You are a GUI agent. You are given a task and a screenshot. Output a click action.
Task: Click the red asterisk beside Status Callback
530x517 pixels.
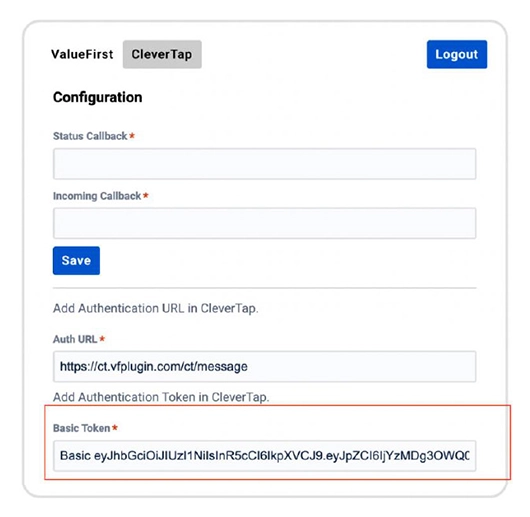coord(132,135)
